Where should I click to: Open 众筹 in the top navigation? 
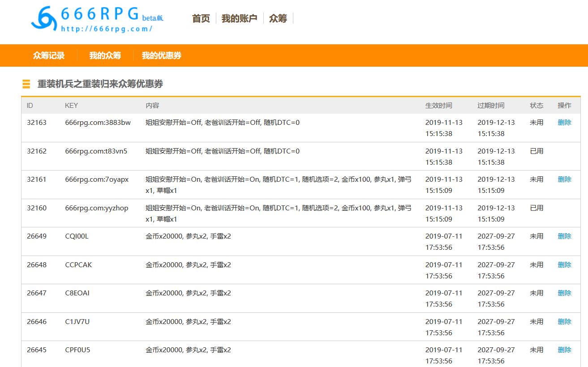click(x=278, y=18)
